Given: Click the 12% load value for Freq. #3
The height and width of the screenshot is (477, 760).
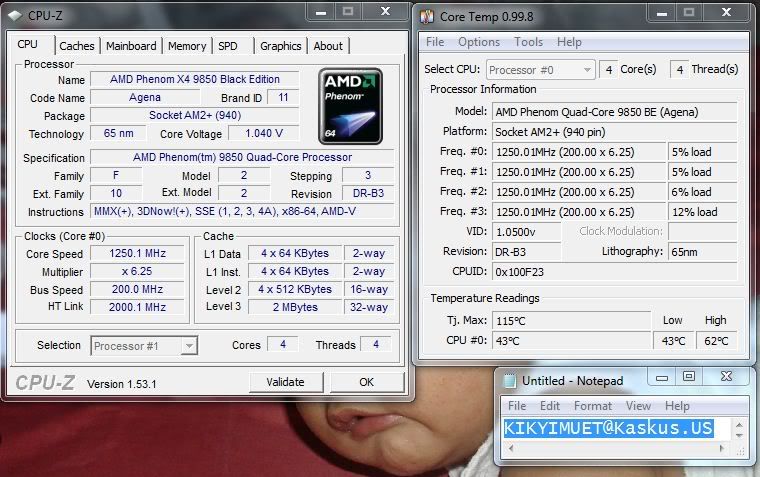Looking at the screenshot, I should coord(703,212).
